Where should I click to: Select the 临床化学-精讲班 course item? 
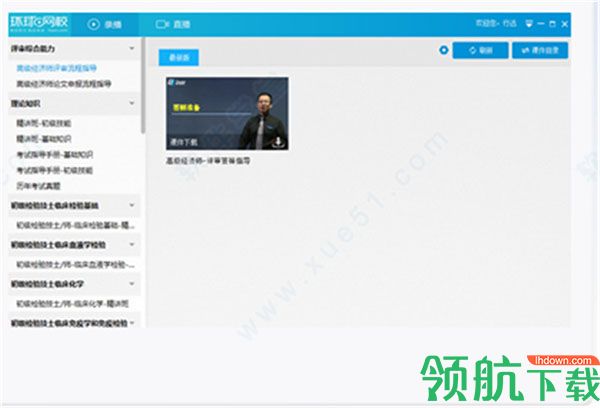[72, 304]
